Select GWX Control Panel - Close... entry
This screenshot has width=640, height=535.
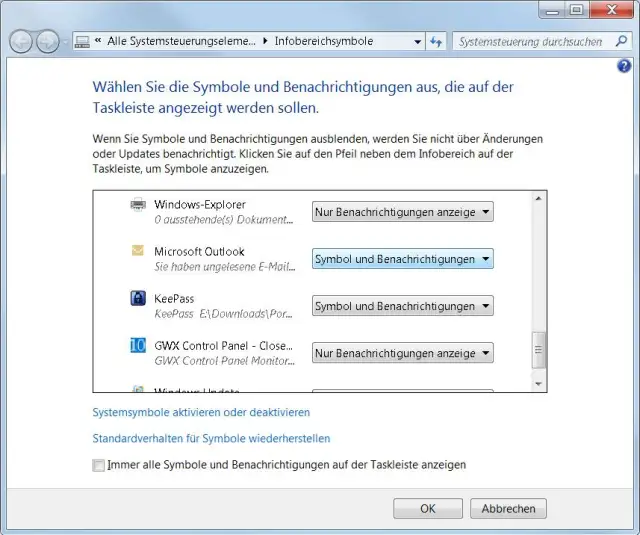pyautogui.click(x=223, y=346)
